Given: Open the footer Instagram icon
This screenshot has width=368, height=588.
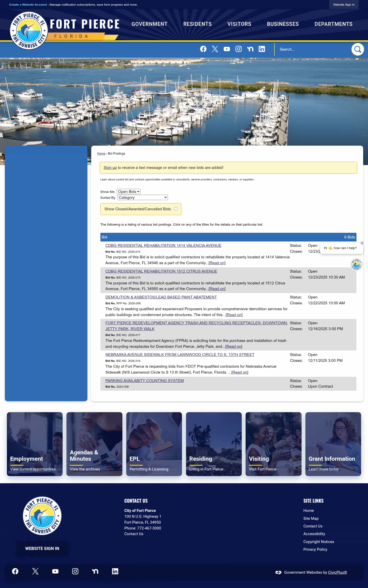Looking at the screenshot, I should click(75, 571).
